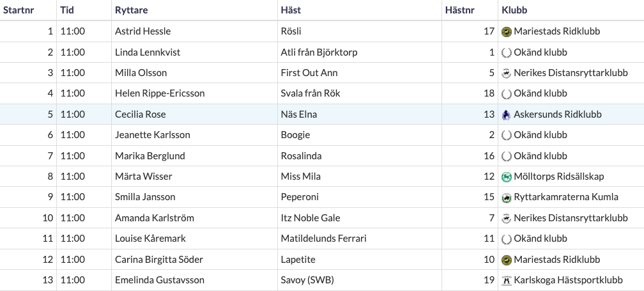Click the wreath icon in the Boogie row
The width and height of the screenshot is (644, 291).
[x=507, y=135]
